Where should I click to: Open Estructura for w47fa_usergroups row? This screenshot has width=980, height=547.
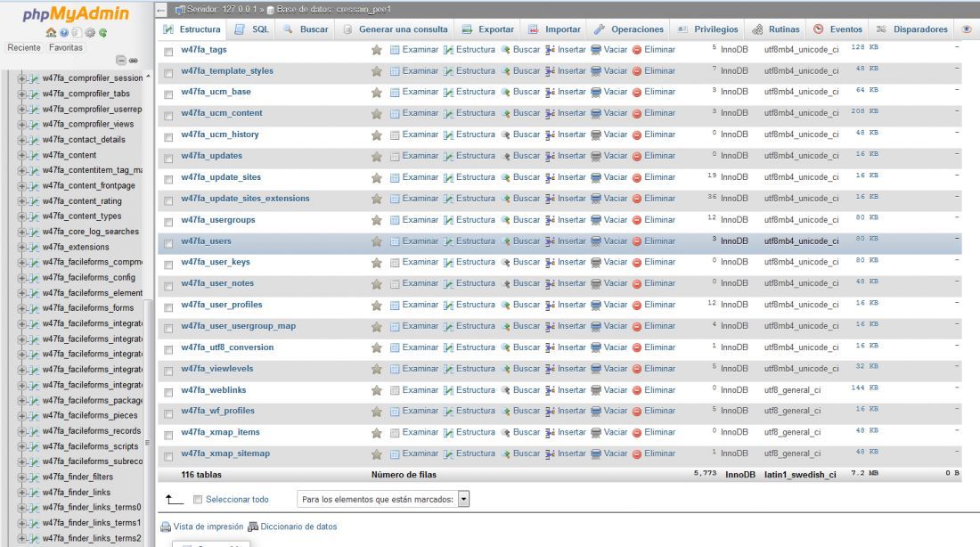470,220
